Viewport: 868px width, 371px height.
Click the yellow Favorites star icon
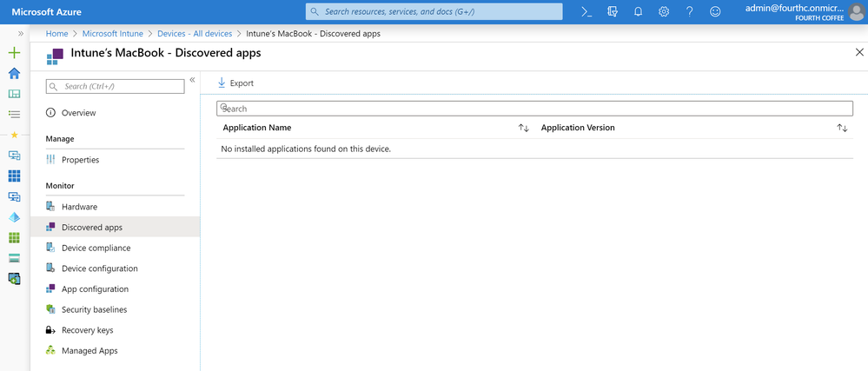15,136
